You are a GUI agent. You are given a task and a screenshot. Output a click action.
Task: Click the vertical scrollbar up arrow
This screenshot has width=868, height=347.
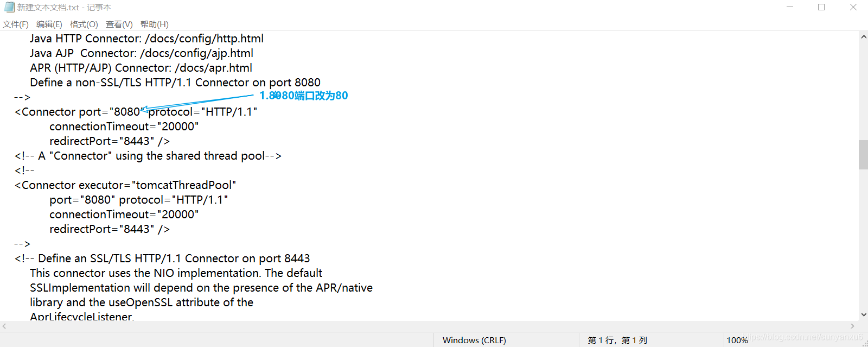tap(863, 37)
